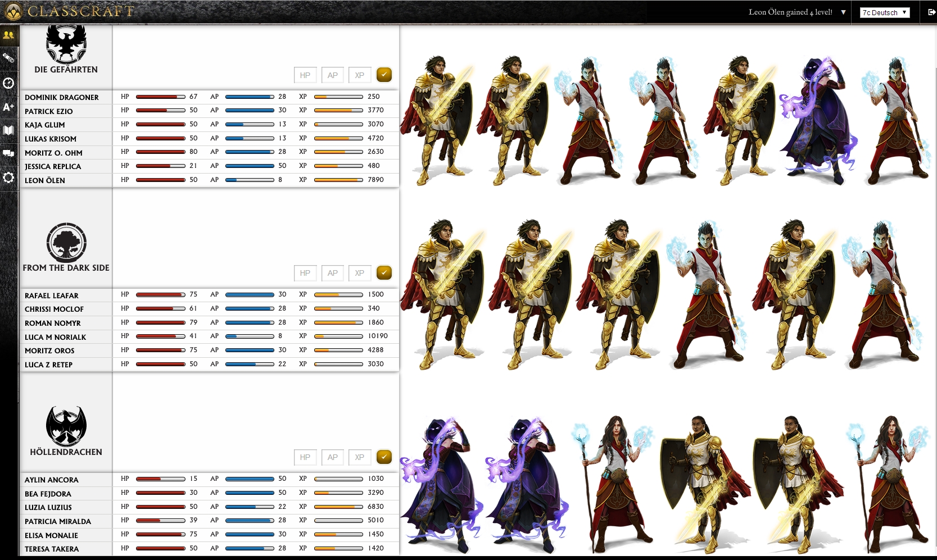Click Dominik Dragoner's HP bar

click(160, 97)
